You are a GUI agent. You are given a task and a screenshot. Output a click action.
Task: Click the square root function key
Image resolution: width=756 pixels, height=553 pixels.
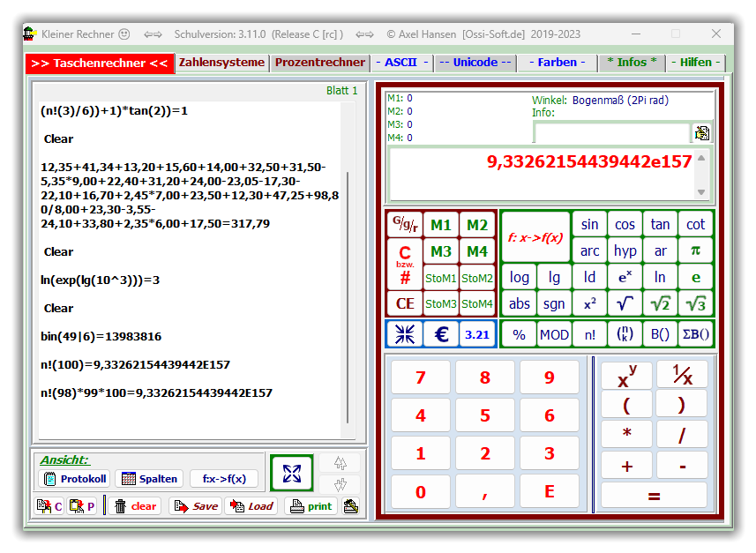[x=625, y=303]
